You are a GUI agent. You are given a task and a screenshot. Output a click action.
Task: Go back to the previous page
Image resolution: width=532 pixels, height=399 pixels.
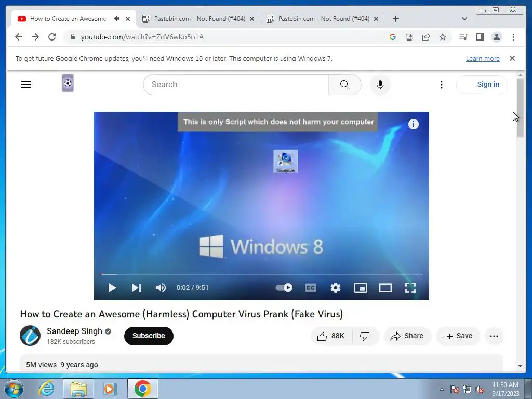click(19, 37)
